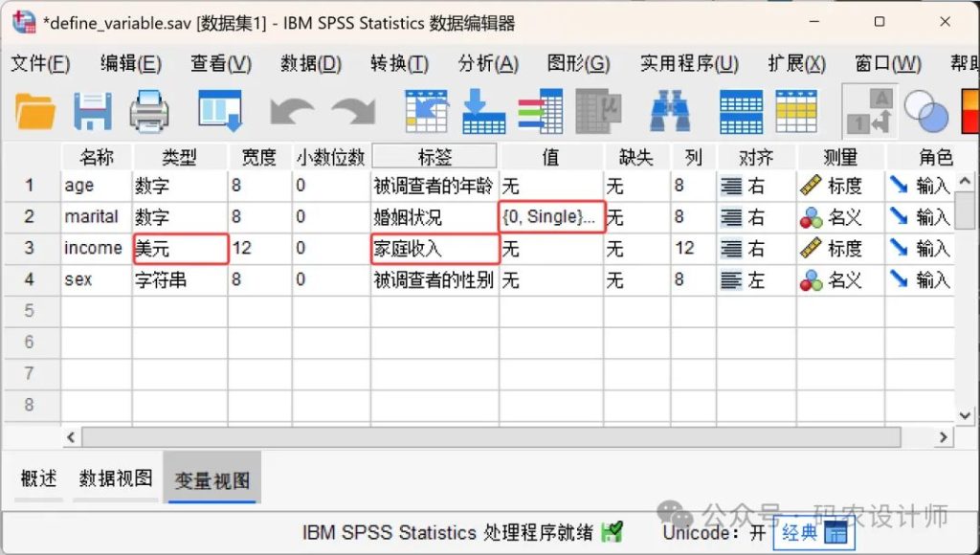Open the 分析(A) menu
The image size is (980, 555).
[488, 64]
